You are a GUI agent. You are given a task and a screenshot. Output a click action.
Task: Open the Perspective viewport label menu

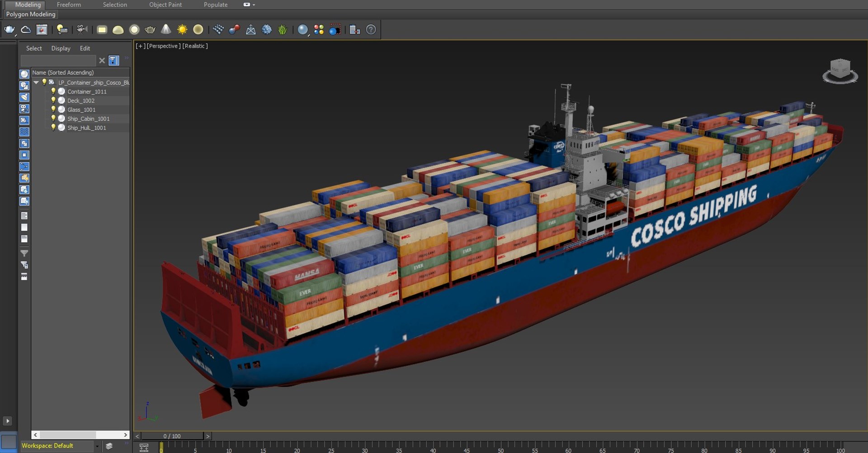click(163, 46)
